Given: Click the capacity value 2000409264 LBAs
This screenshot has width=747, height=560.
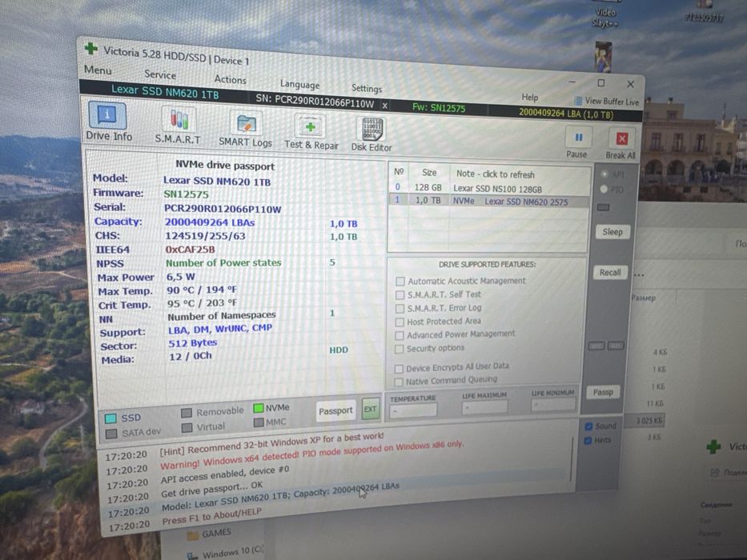Looking at the screenshot, I should coord(210,222).
